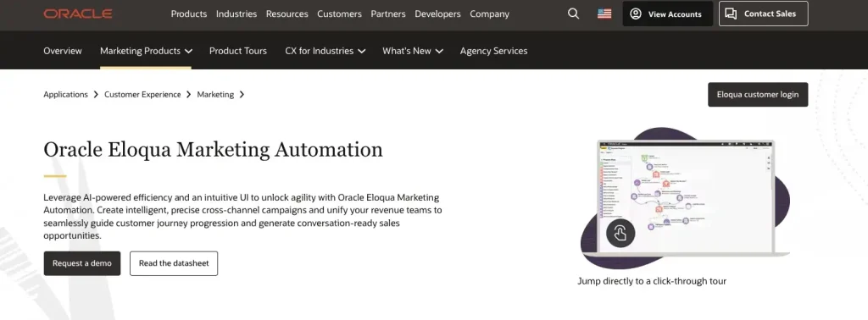868x320 pixels.
Task: Open the Agency Services tab
Action: [494, 51]
